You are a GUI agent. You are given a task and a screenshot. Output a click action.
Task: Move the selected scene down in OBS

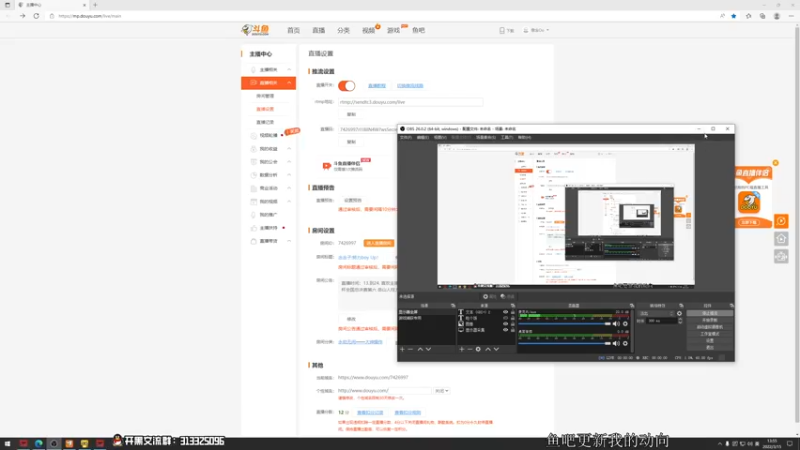click(429, 349)
